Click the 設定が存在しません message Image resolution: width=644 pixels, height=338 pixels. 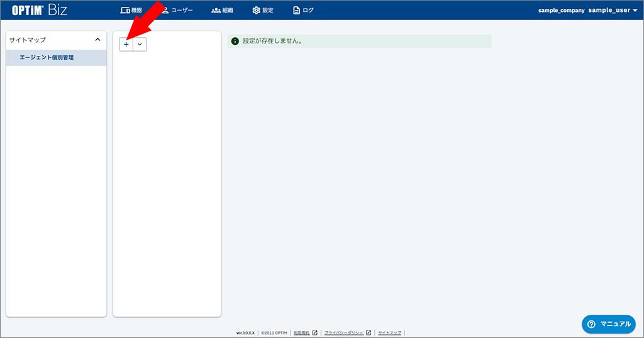click(x=272, y=41)
